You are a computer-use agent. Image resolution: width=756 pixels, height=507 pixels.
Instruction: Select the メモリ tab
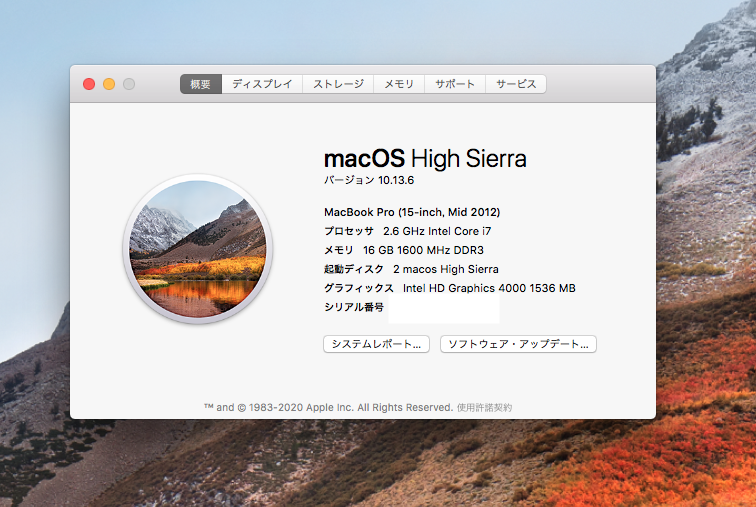399,84
